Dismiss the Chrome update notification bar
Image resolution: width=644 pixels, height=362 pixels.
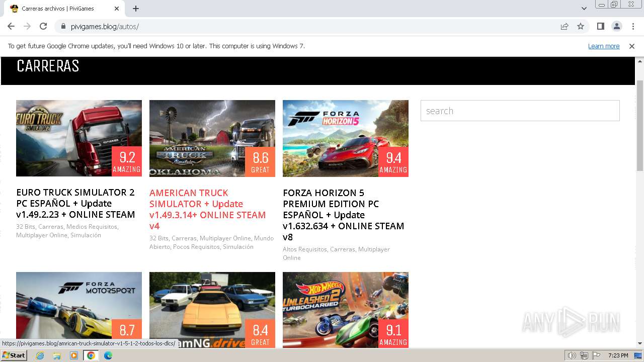point(632,46)
